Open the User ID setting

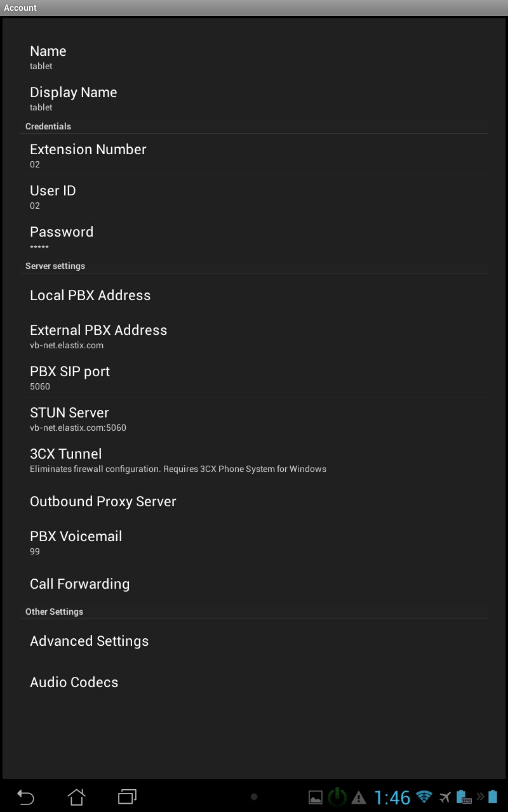pos(254,197)
